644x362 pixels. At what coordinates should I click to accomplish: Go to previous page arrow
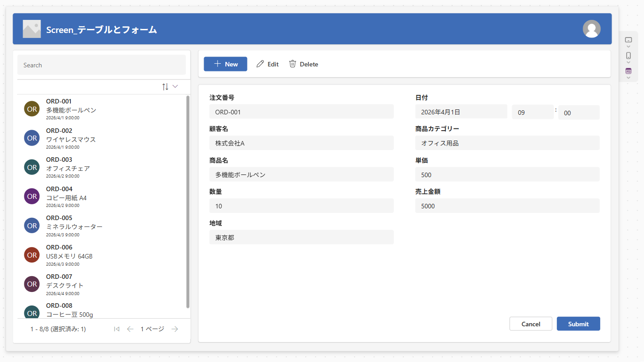coord(130,329)
